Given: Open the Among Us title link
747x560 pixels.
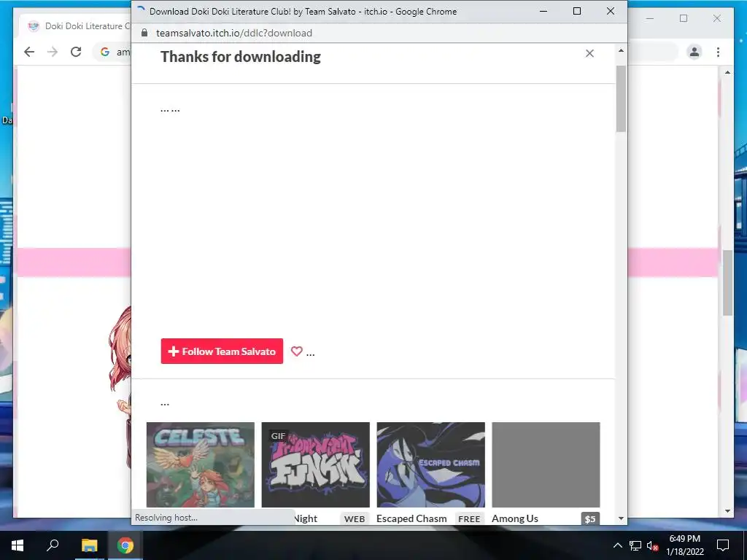Looking at the screenshot, I should click(515, 518).
